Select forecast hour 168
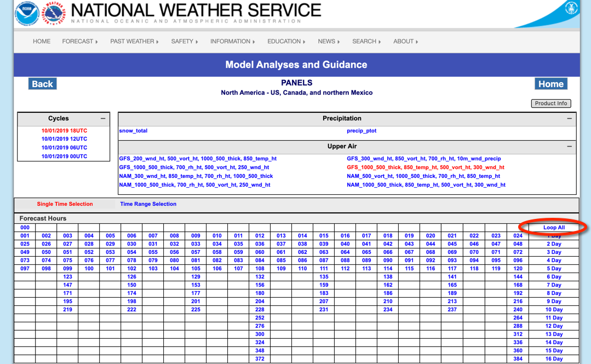Viewport: 591px width, 364px height. (x=518, y=285)
